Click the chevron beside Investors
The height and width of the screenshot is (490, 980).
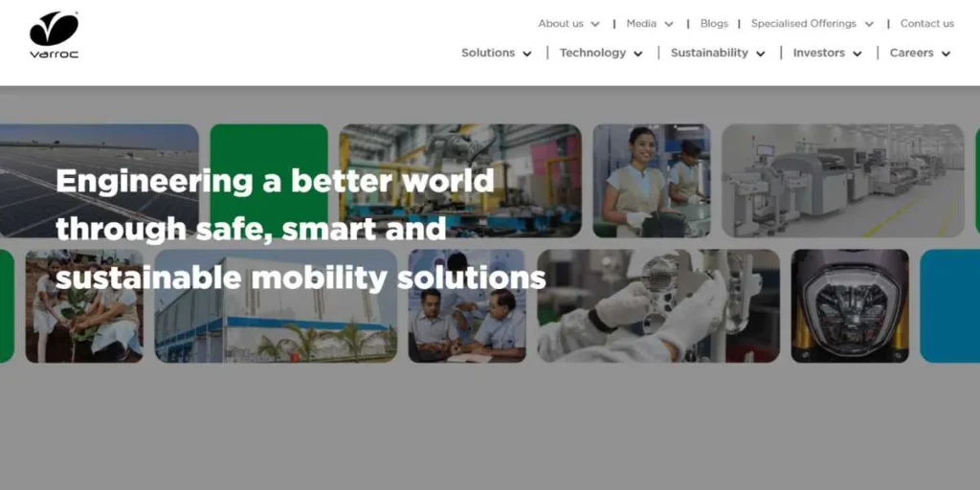coord(857,54)
